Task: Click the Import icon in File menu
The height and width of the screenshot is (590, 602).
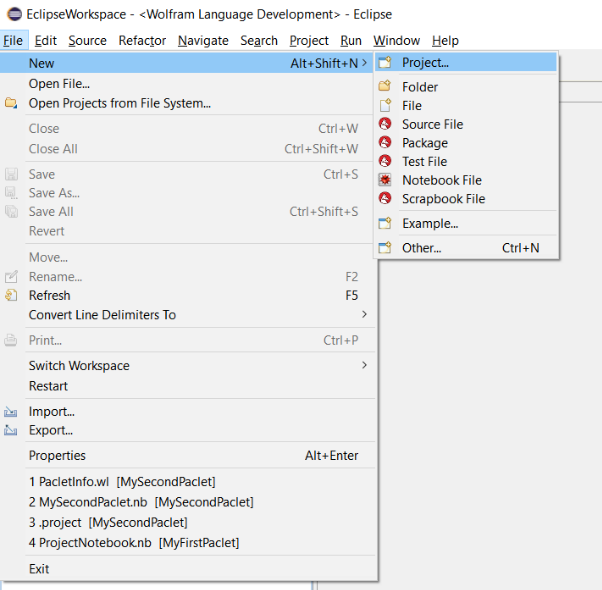Action: (12, 411)
